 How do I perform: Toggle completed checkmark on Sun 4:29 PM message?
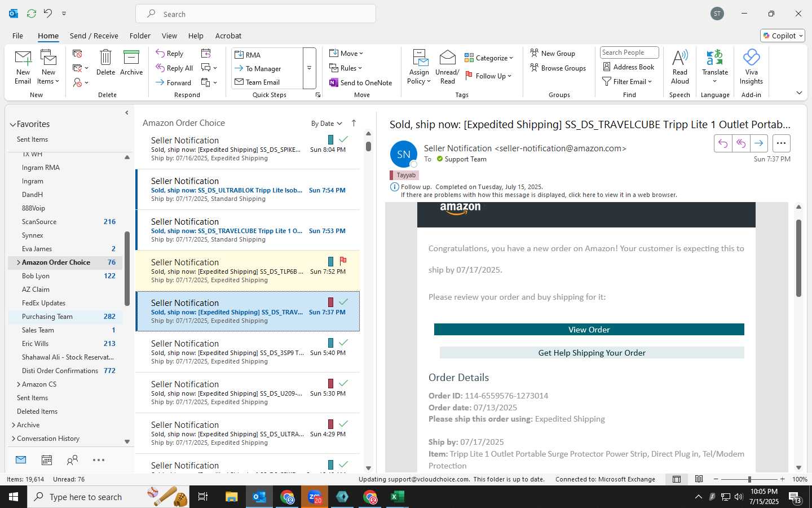point(343,423)
